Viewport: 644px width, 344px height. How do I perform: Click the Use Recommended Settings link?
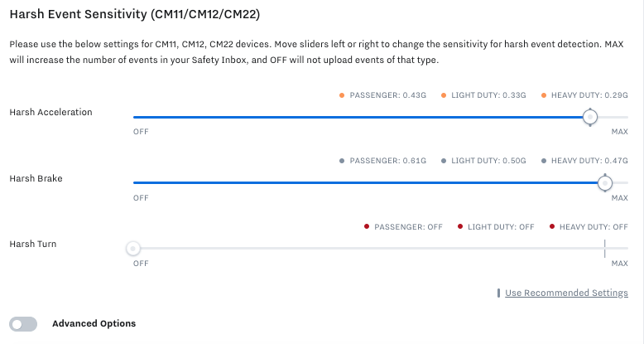tap(566, 293)
